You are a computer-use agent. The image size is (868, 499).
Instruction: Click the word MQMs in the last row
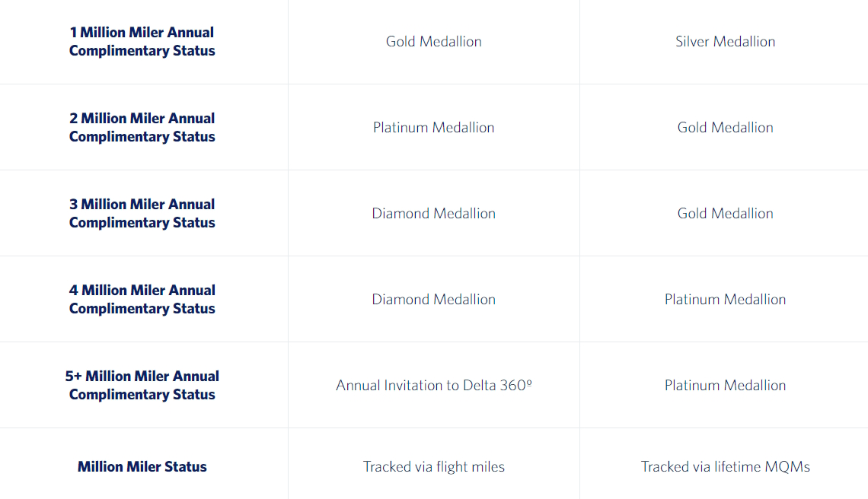tap(789, 467)
